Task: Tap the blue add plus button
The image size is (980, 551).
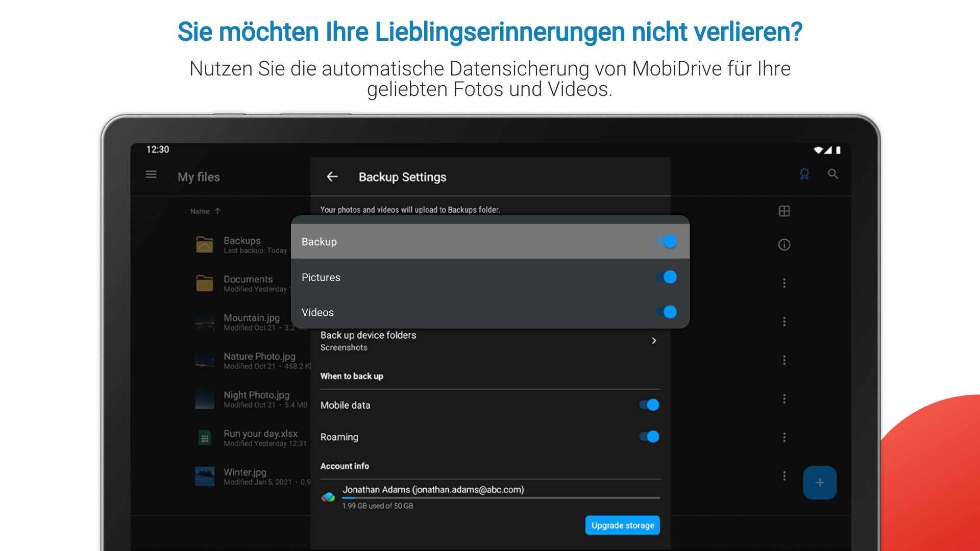Action: click(x=820, y=483)
